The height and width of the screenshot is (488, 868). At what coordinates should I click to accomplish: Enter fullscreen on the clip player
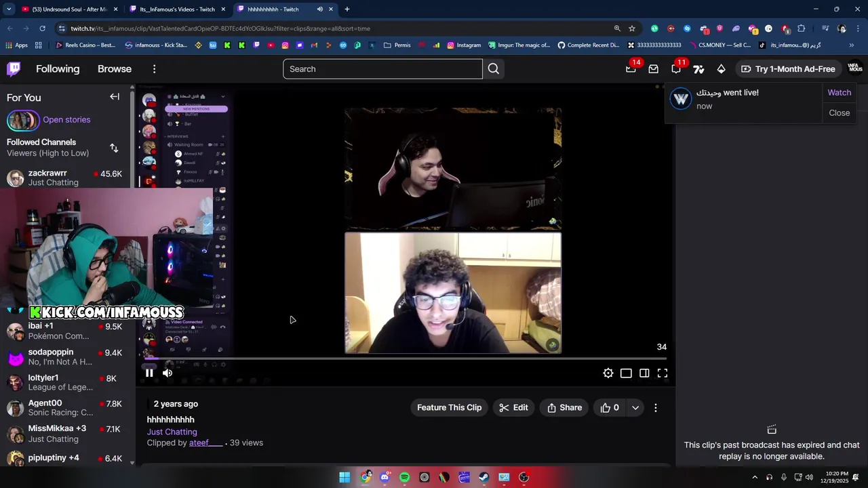(x=663, y=373)
